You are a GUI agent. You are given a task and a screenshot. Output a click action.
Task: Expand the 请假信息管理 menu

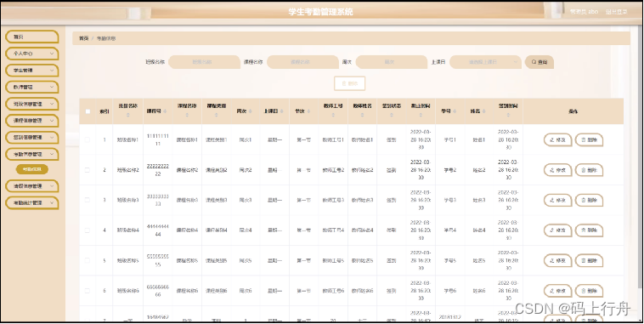[32, 186]
